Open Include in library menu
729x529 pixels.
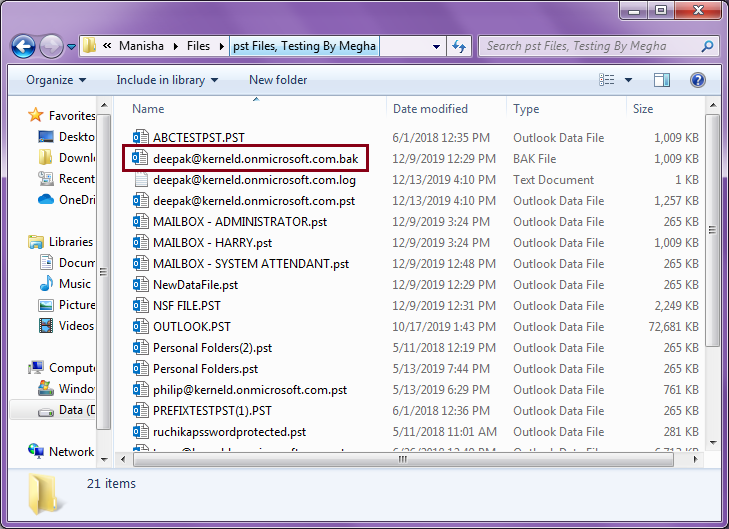pyautogui.click(x=167, y=80)
